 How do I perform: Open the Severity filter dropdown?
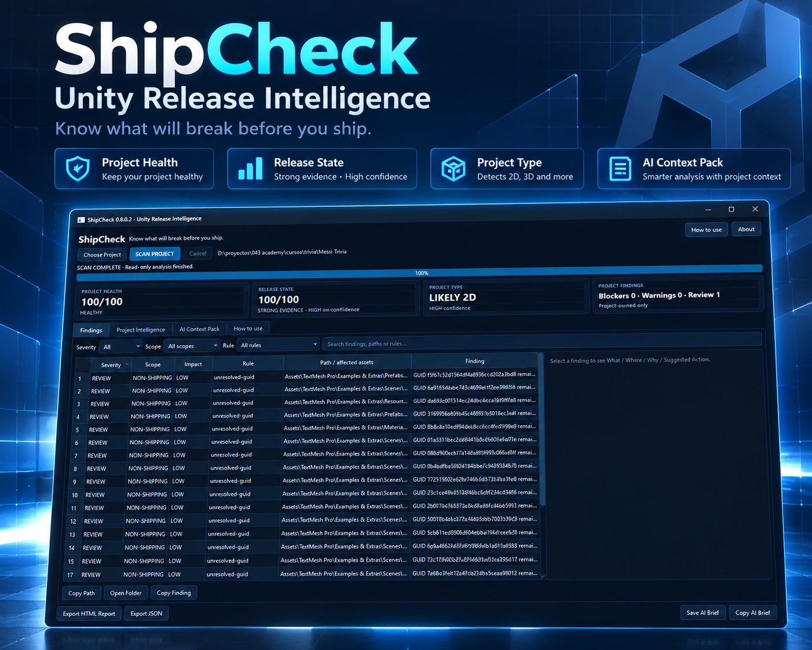pyautogui.click(x=120, y=346)
